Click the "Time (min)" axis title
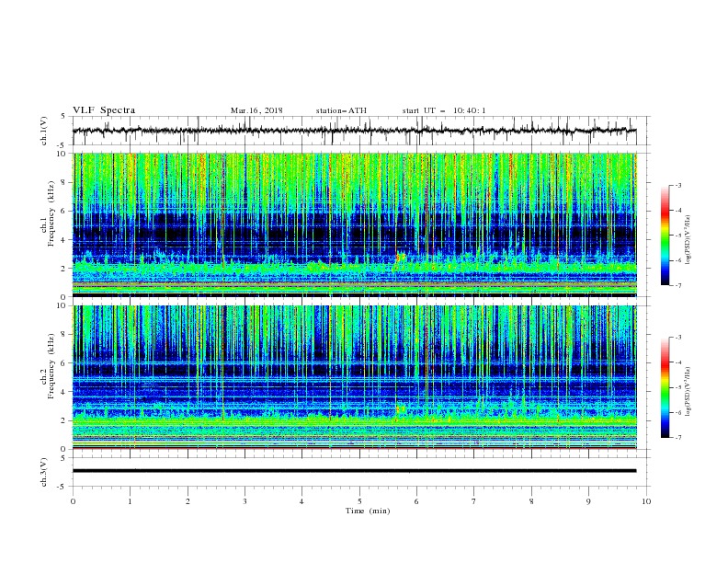 point(368,511)
